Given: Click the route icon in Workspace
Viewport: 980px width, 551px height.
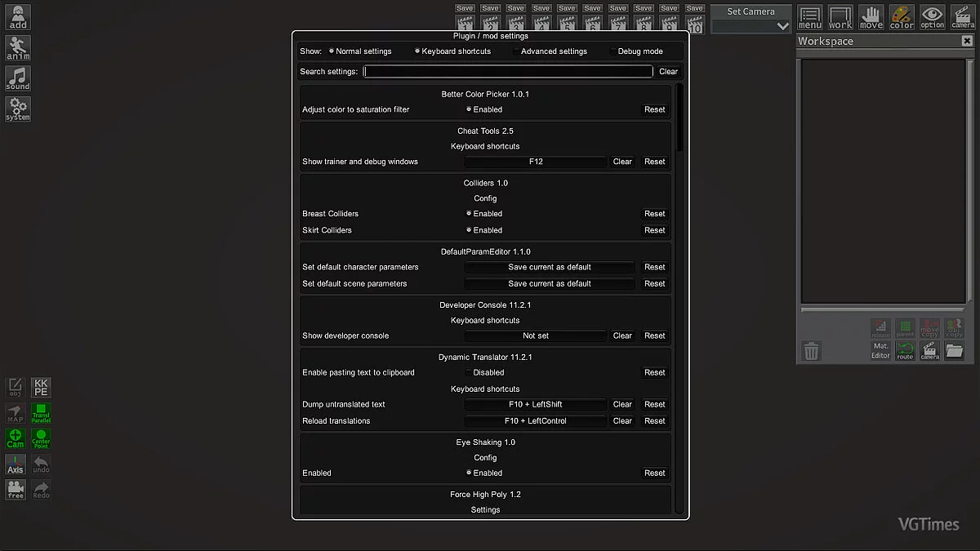Looking at the screenshot, I should pyautogui.click(x=905, y=351).
